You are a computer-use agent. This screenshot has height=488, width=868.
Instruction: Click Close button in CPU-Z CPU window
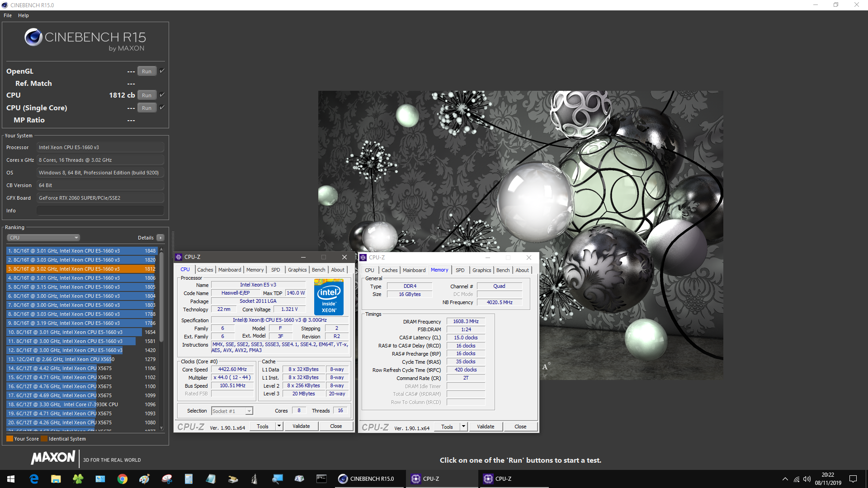pos(336,426)
